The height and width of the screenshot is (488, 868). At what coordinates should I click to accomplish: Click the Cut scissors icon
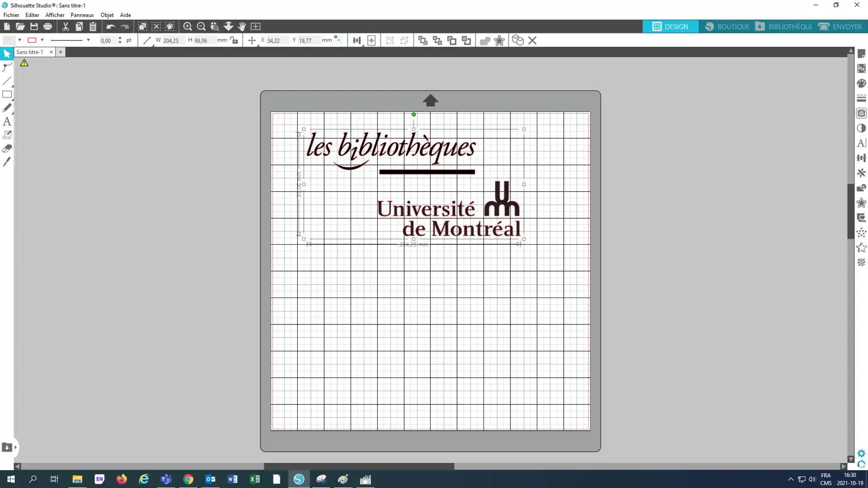[66, 26]
